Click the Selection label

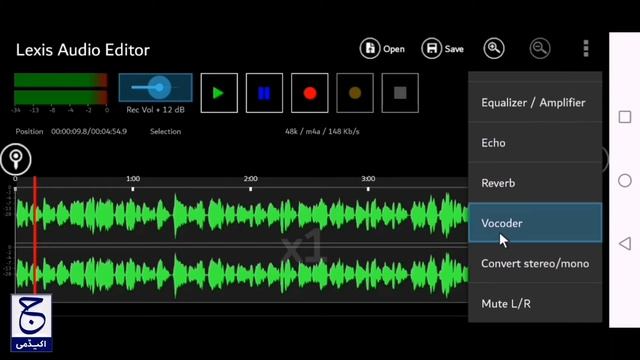(x=165, y=131)
